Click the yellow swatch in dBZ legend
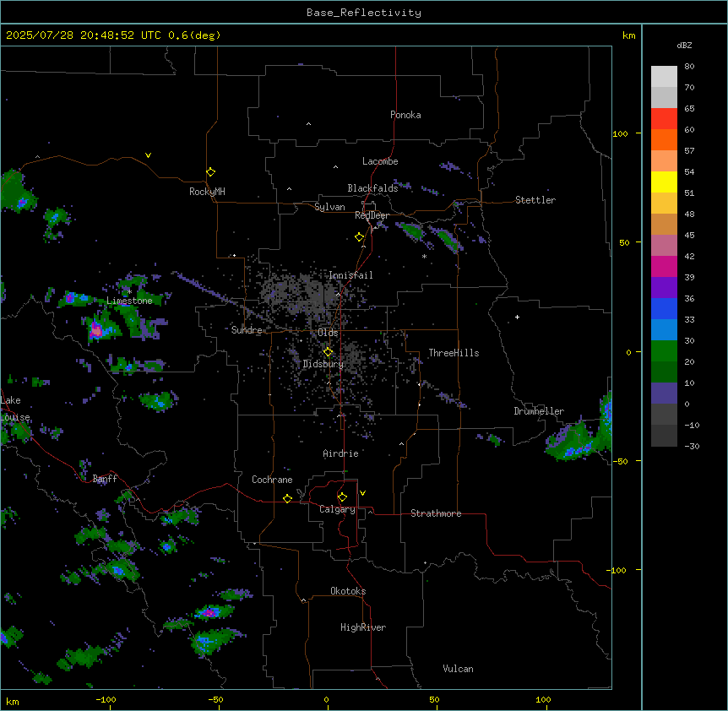This screenshot has height=711, width=728. coord(664,182)
